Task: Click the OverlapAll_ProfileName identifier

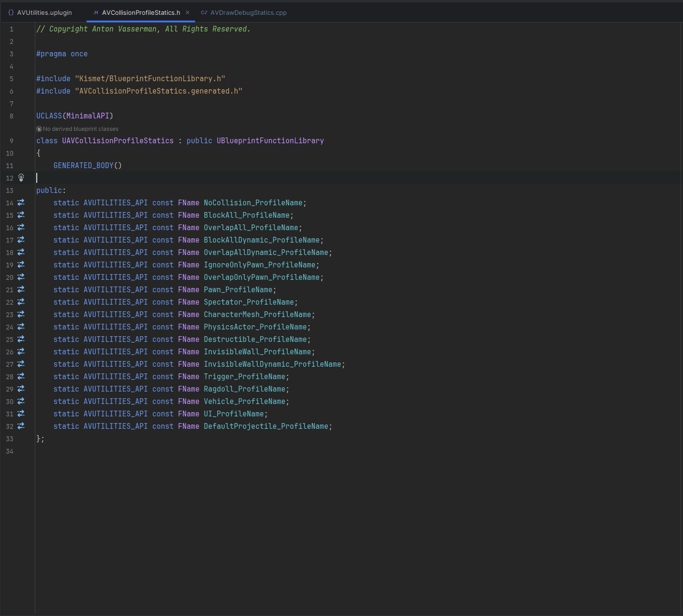Action: 251,228
